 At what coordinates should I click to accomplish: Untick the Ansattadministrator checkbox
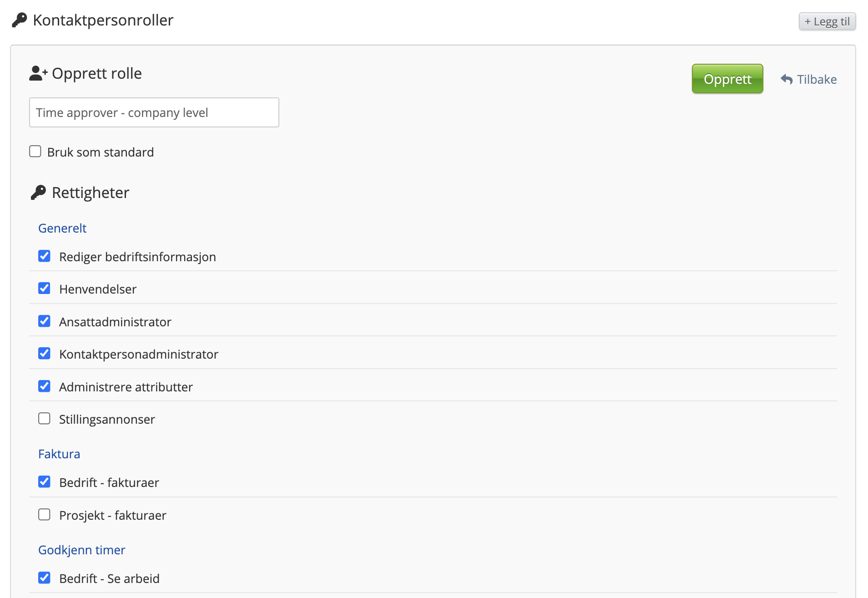[44, 321]
